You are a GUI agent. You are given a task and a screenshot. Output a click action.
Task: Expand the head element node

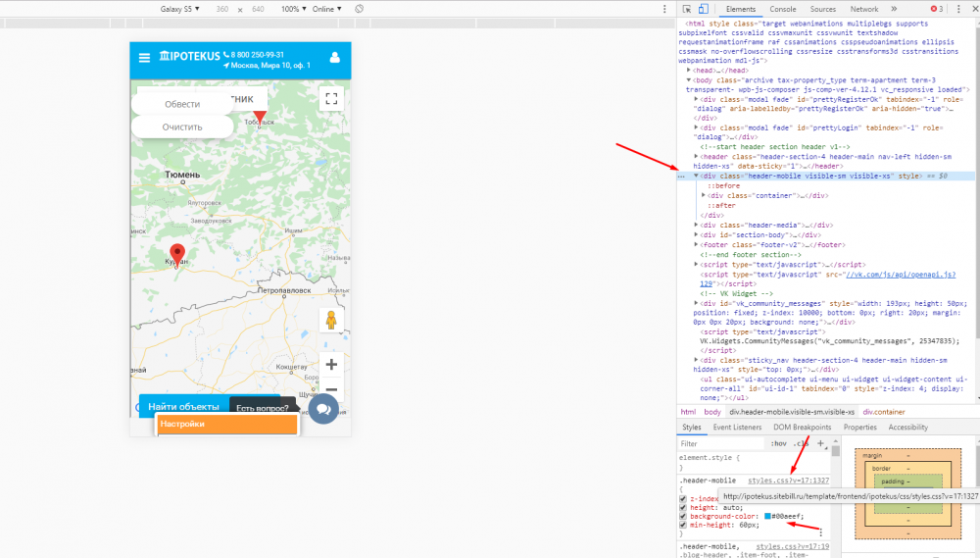tap(689, 70)
